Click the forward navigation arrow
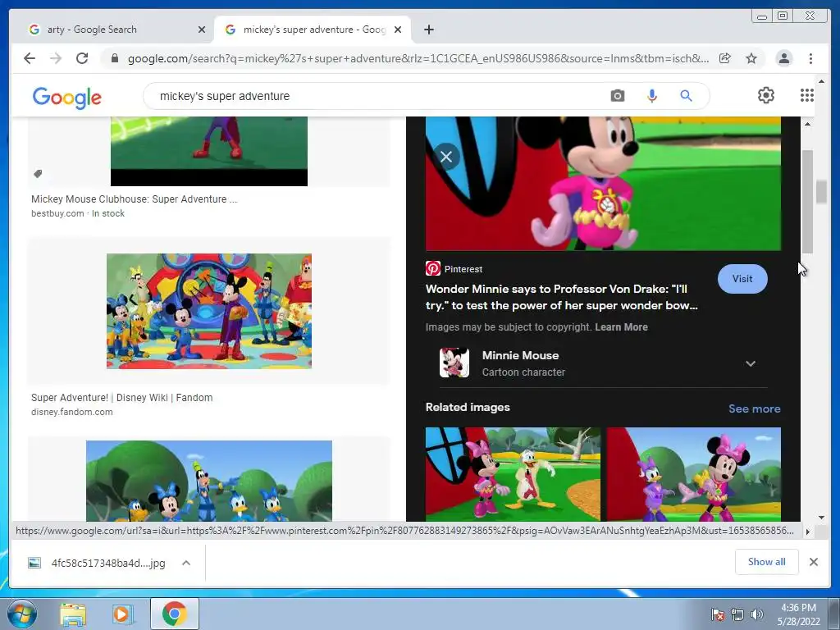 tap(56, 58)
